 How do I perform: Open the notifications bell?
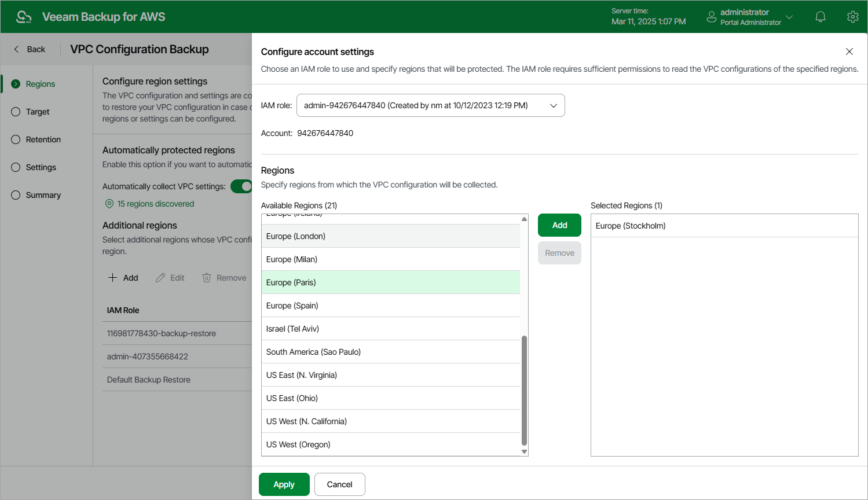(821, 17)
